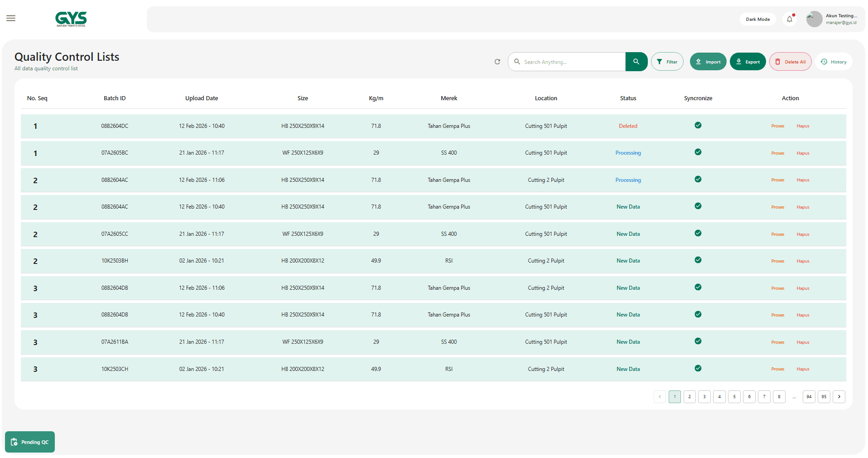Viewport: 868px width, 458px height.
Task: Go to next page using arrow
Action: click(839, 397)
